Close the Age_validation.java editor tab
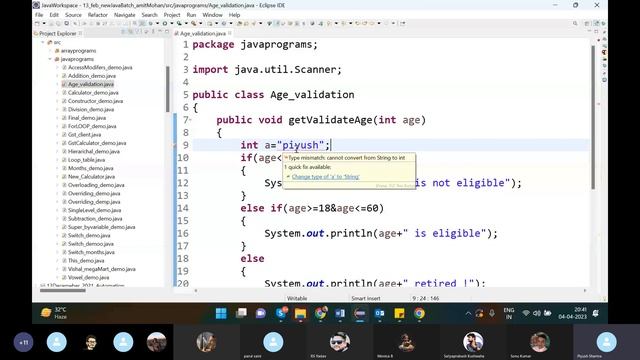The height and width of the screenshot is (360, 640). pos(230,33)
